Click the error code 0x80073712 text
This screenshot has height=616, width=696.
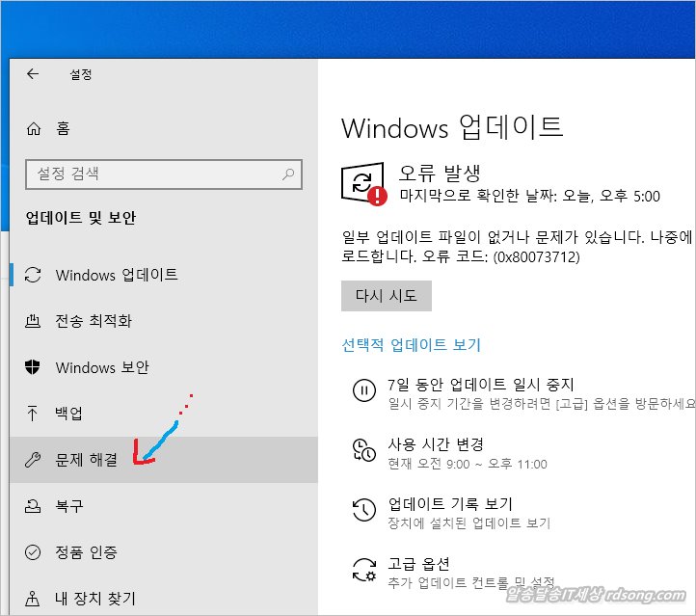[x=536, y=256]
